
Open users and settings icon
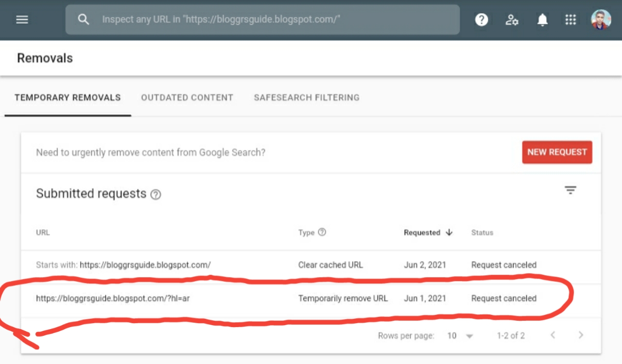pyautogui.click(x=512, y=19)
